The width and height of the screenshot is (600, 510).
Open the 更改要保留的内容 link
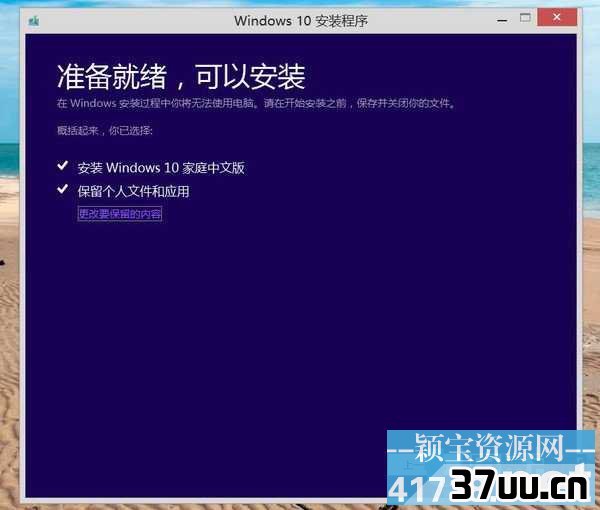(x=120, y=213)
